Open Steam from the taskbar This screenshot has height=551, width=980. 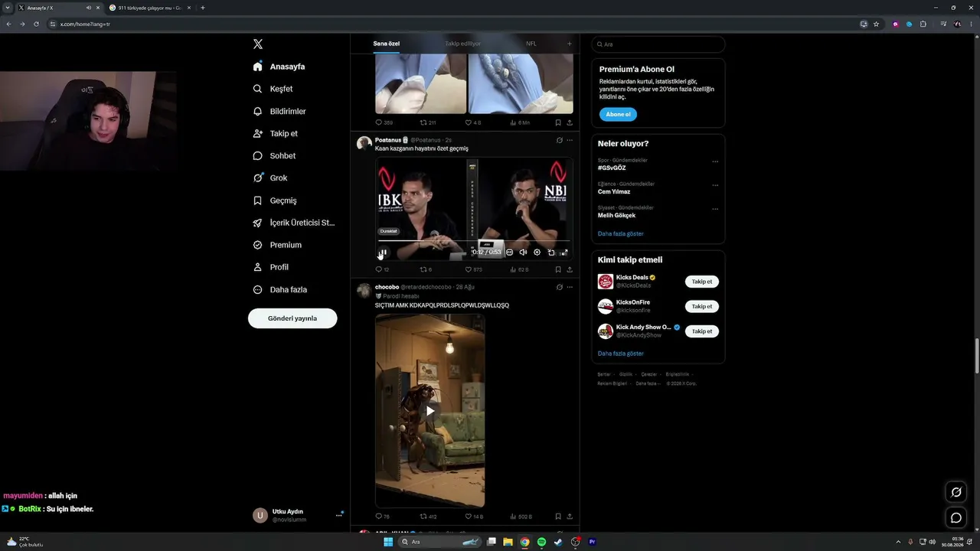pyautogui.click(x=558, y=542)
